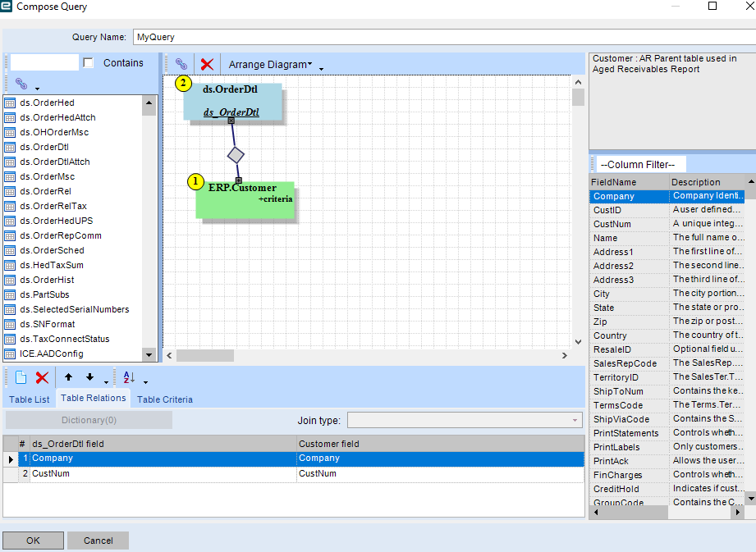The width and height of the screenshot is (756, 552).
Task: Click the new page icon in bottom toolbar
Action: [21, 377]
